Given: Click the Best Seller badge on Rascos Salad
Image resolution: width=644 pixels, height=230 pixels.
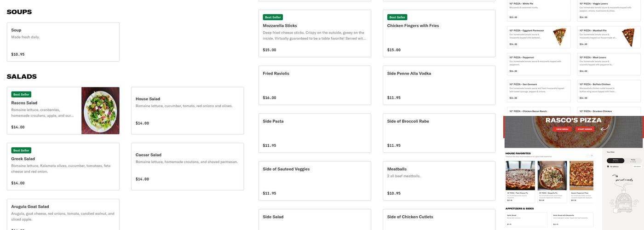Looking at the screenshot, I should click(21, 94).
